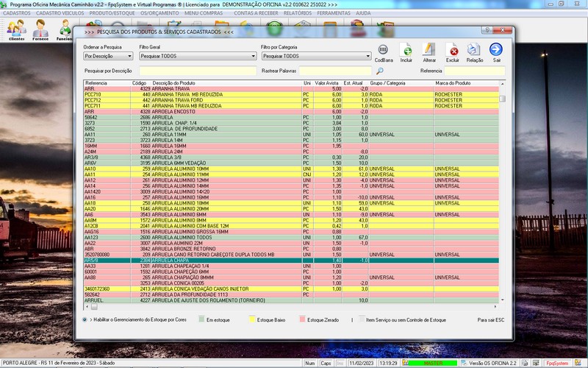This screenshot has height=368, width=588.
Task: Open the Fornece suppliers toolbar icon
Action: [x=40, y=29]
